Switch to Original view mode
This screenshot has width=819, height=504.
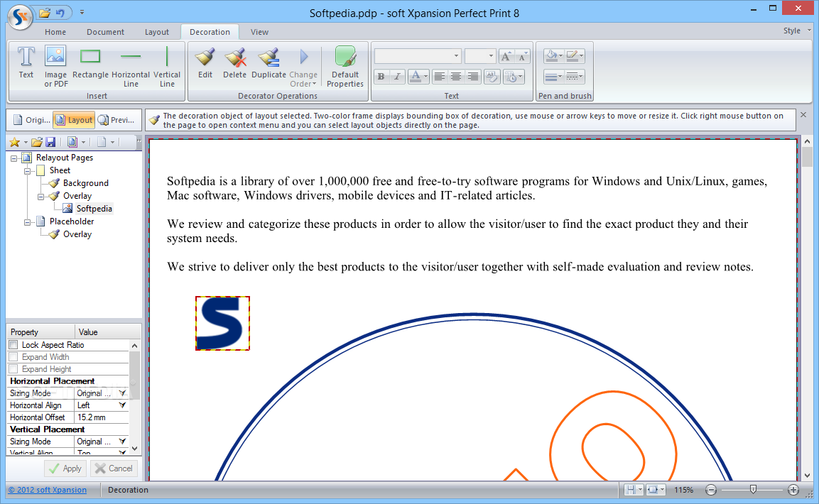tap(31, 120)
